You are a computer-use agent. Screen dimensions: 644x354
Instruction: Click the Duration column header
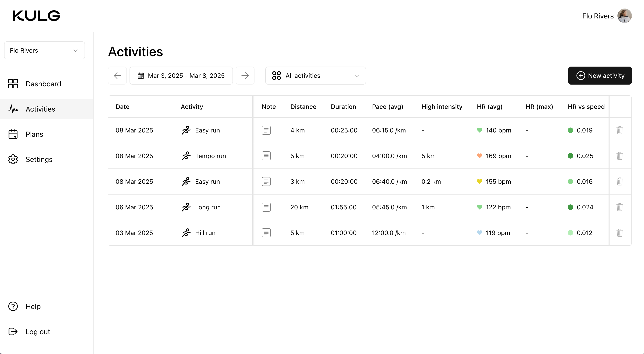(x=343, y=107)
